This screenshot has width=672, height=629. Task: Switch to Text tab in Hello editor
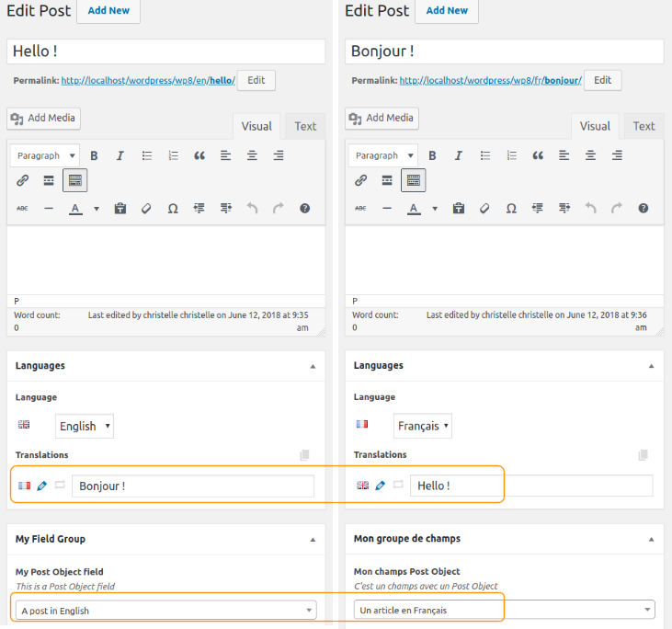point(305,127)
